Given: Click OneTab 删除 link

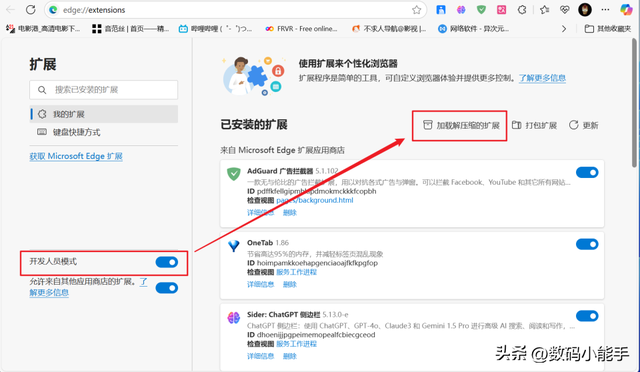Looking at the screenshot, I should [x=290, y=284].
